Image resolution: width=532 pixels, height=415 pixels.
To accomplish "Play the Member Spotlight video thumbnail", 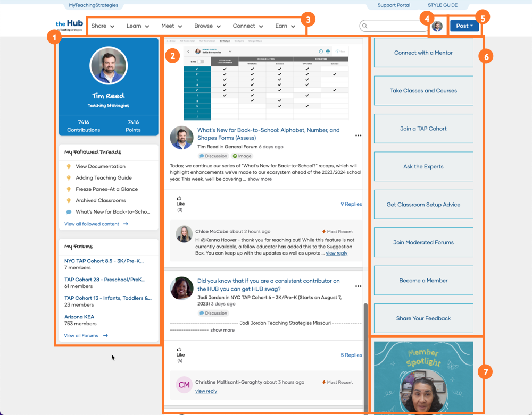I will [423, 378].
